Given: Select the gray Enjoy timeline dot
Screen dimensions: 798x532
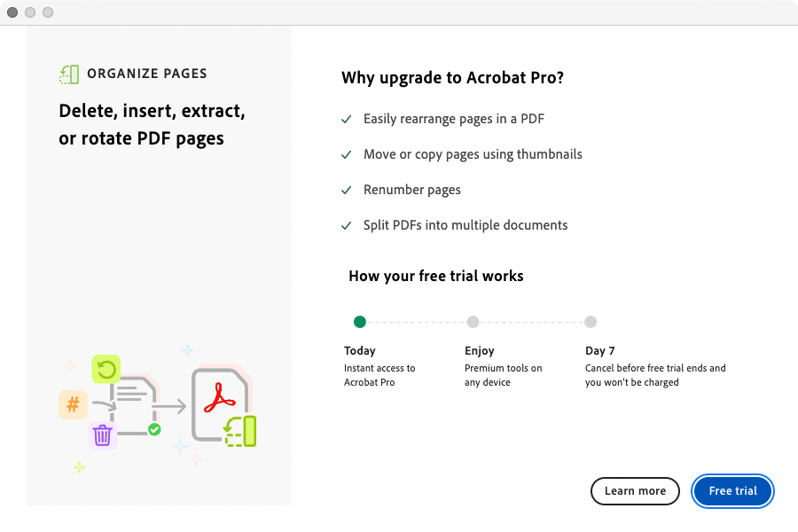Looking at the screenshot, I should pos(473,322).
